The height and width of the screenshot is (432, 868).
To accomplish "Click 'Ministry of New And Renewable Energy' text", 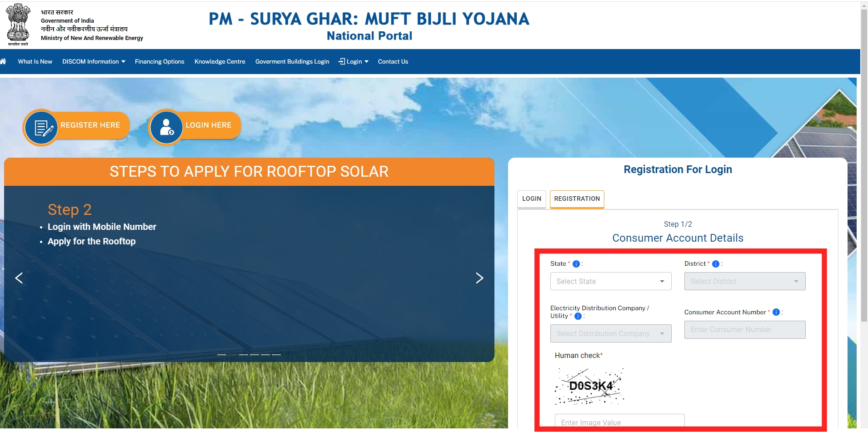I will [x=92, y=38].
